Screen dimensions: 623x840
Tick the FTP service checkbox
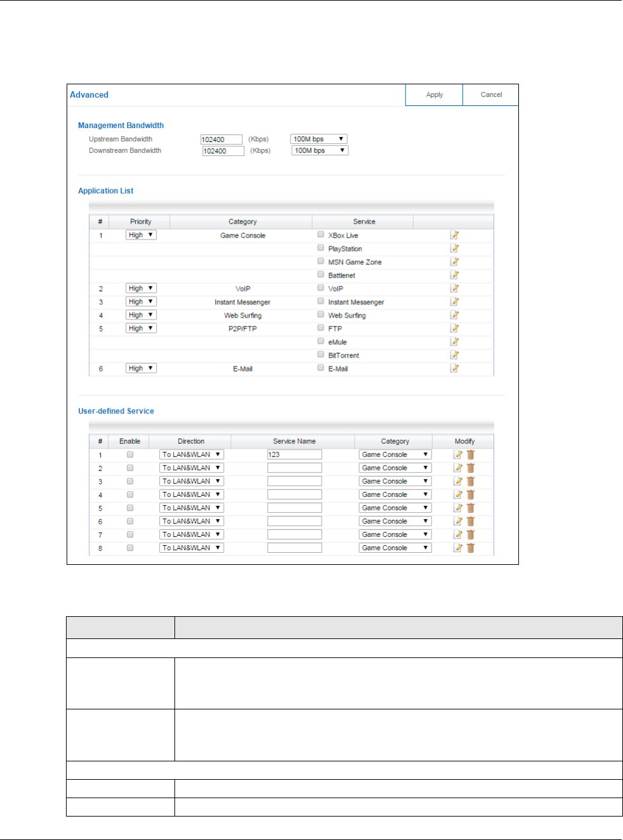321,328
